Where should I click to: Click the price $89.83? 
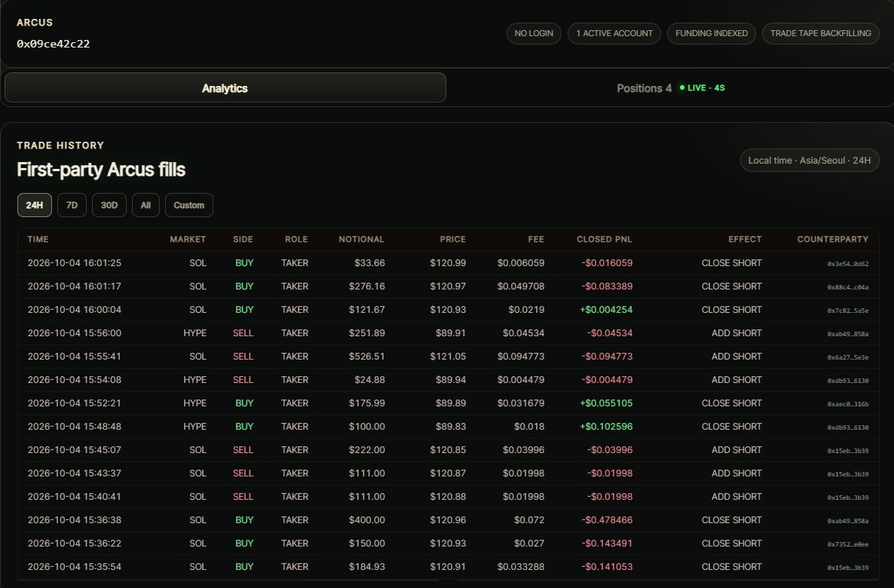pyautogui.click(x=451, y=427)
